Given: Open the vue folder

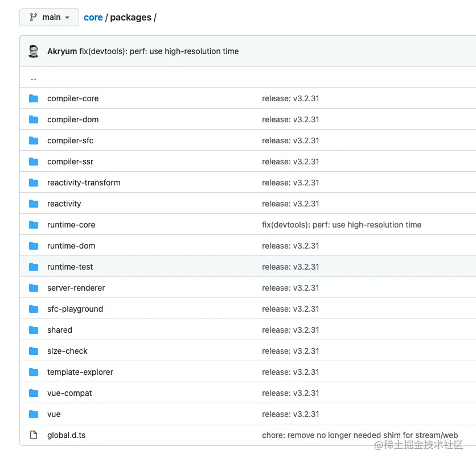Looking at the screenshot, I should (54, 414).
